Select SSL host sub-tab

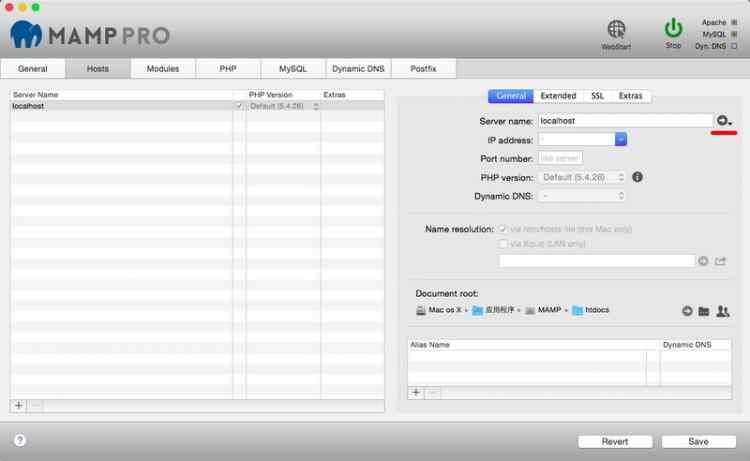click(x=597, y=96)
